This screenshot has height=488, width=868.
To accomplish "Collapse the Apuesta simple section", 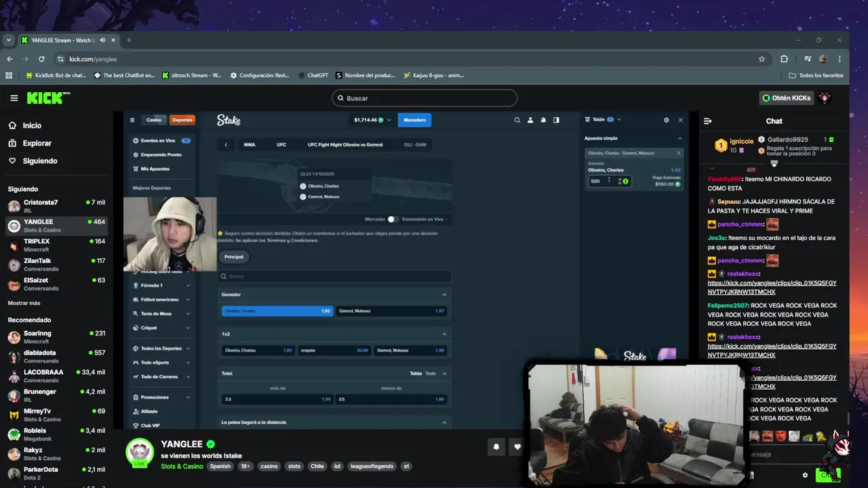I will pyautogui.click(x=679, y=138).
